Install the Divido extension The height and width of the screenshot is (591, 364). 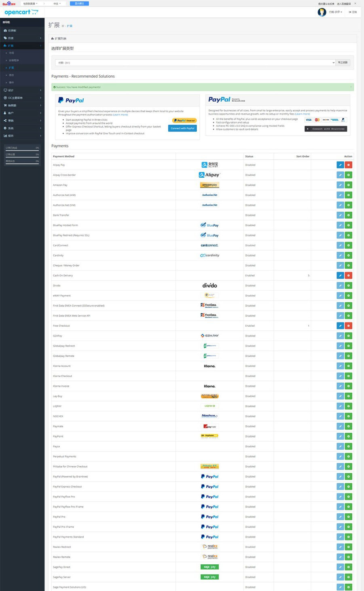click(x=348, y=285)
